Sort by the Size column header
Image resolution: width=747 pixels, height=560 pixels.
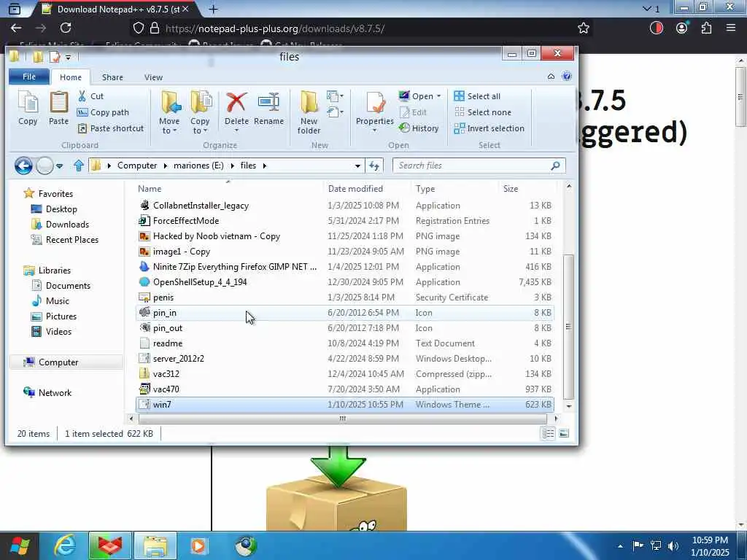527,189
